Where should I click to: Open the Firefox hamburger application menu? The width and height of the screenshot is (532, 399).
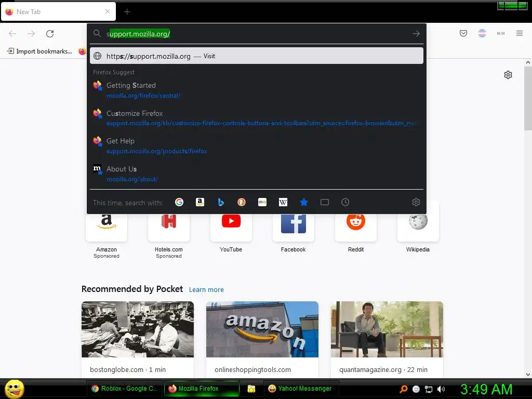click(x=520, y=33)
